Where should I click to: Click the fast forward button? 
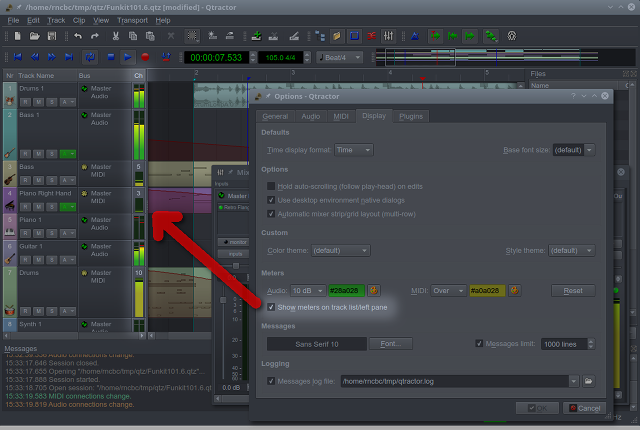(x=52, y=57)
